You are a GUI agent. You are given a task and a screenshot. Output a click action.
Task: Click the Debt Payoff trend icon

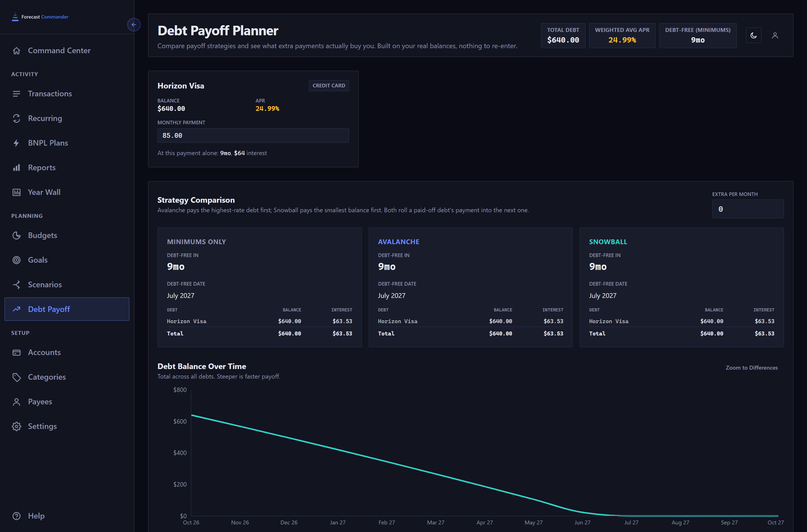tap(16, 309)
